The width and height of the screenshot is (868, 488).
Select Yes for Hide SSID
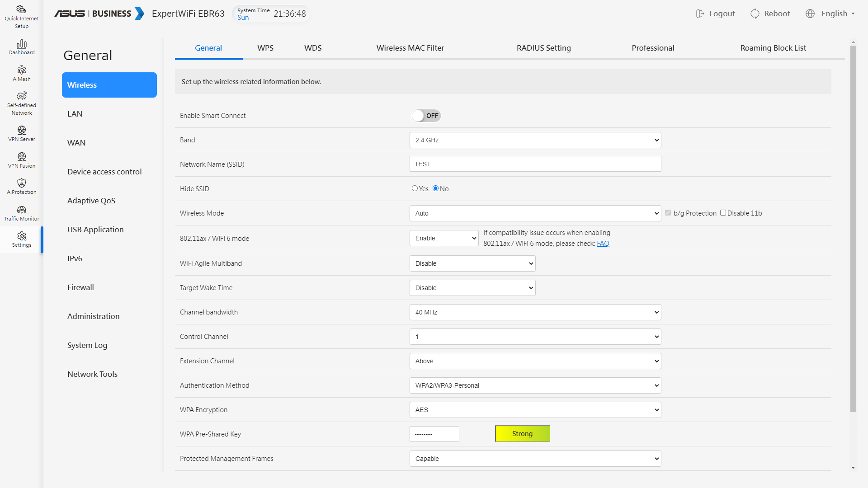(415, 188)
